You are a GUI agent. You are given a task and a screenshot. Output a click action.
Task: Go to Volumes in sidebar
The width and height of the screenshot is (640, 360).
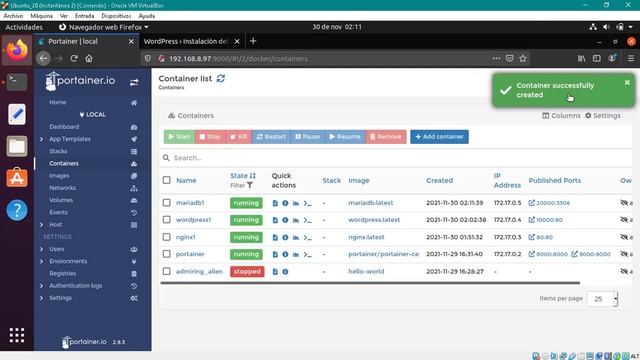pyautogui.click(x=61, y=200)
